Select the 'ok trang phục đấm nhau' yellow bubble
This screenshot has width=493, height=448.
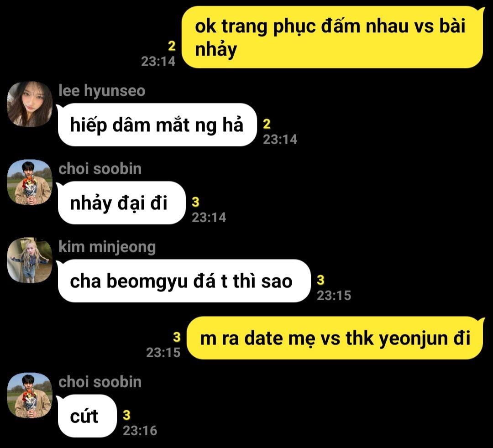pos(333,37)
